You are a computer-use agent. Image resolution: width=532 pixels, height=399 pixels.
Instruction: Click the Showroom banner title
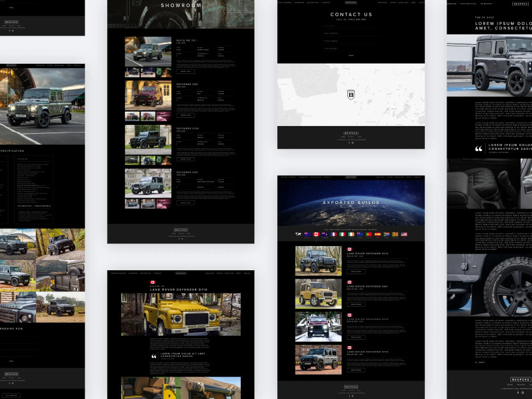(x=181, y=6)
